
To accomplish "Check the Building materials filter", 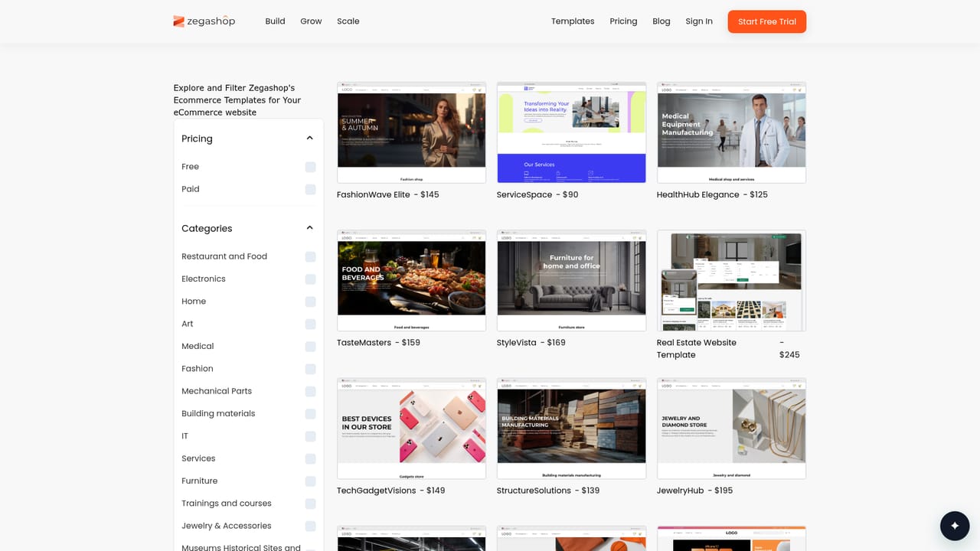I will 310,414.
